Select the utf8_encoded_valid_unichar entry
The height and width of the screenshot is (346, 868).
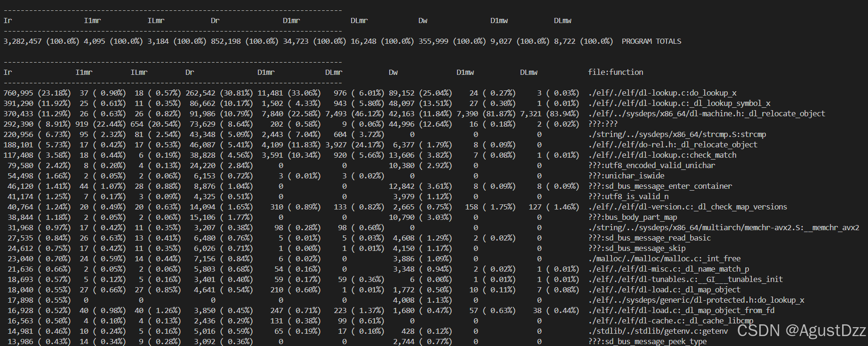(x=651, y=166)
